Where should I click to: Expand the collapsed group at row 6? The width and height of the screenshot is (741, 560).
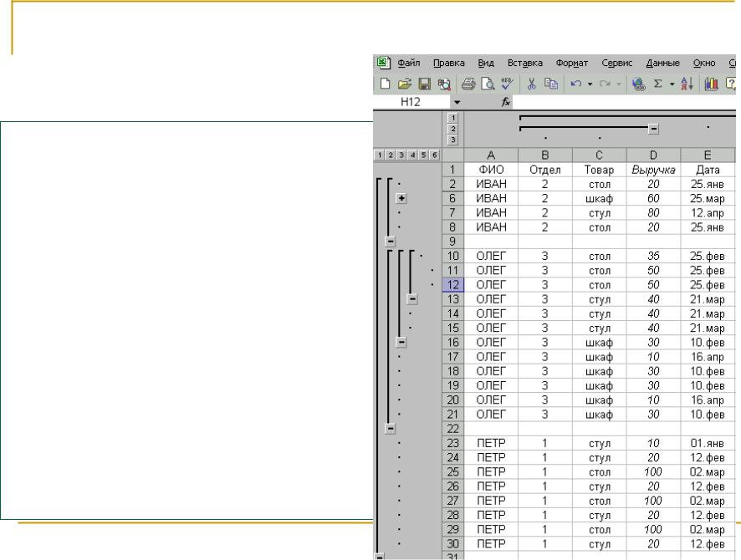(401, 198)
